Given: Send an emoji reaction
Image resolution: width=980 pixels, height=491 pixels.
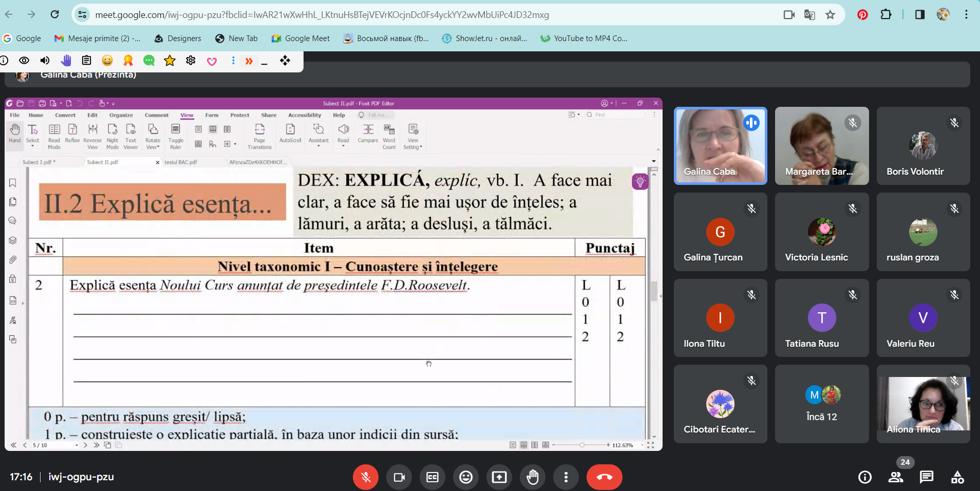Looking at the screenshot, I should click(466, 477).
